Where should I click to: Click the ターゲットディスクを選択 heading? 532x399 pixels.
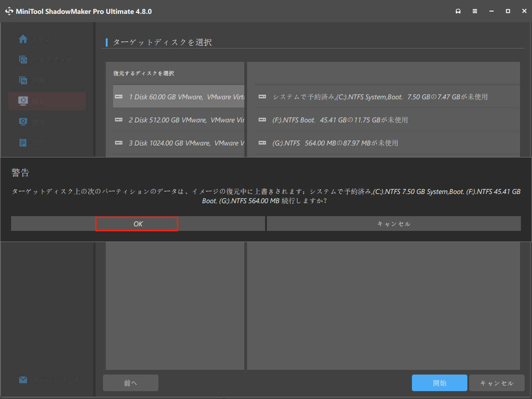coord(162,42)
